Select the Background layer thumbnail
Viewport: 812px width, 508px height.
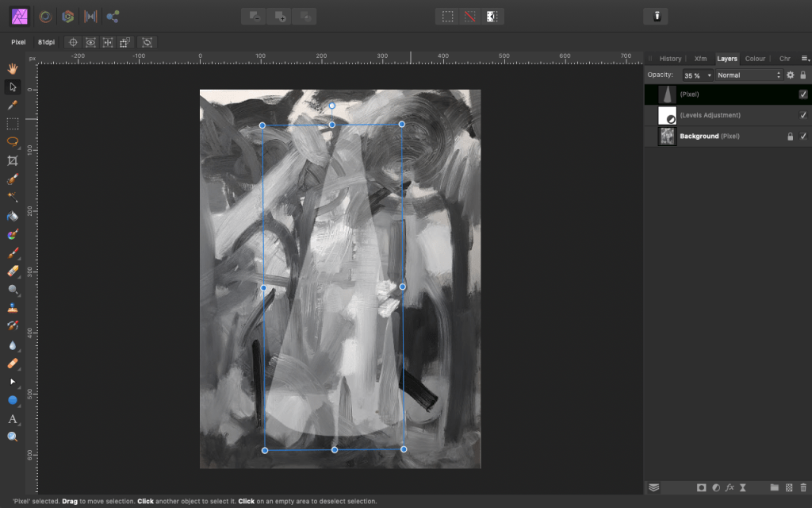click(x=667, y=137)
